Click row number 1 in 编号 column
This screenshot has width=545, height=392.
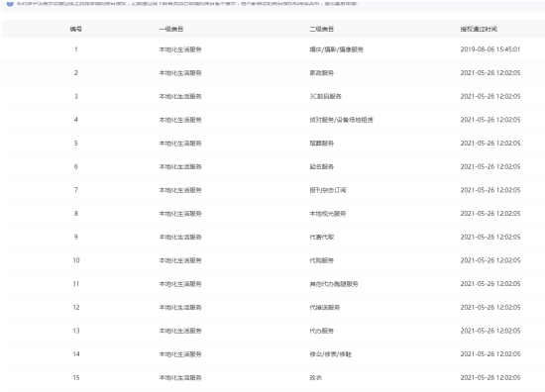point(75,49)
